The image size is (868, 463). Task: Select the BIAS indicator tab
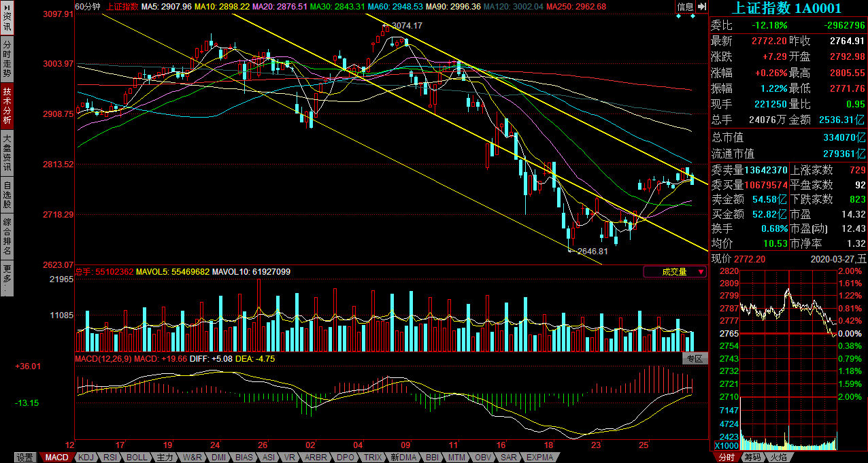click(244, 458)
